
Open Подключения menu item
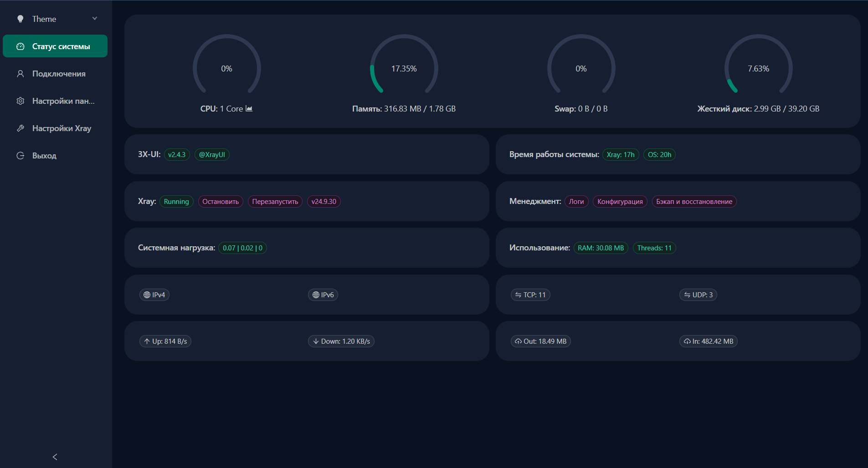(55, 73)
